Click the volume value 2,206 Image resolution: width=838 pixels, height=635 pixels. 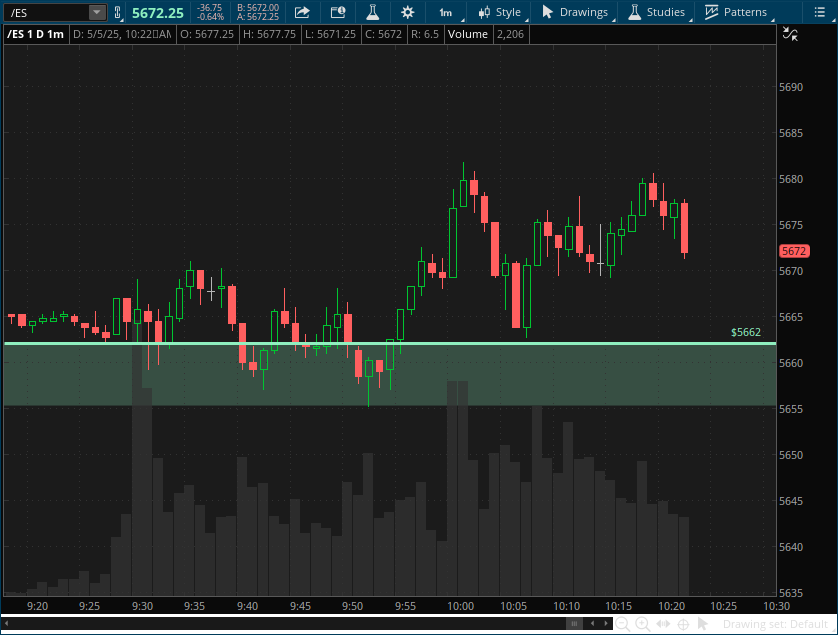tap(510, 34)
